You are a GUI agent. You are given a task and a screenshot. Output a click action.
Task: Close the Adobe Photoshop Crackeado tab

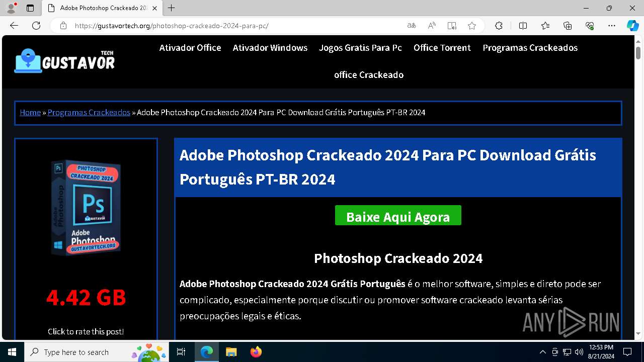[155, 8]
